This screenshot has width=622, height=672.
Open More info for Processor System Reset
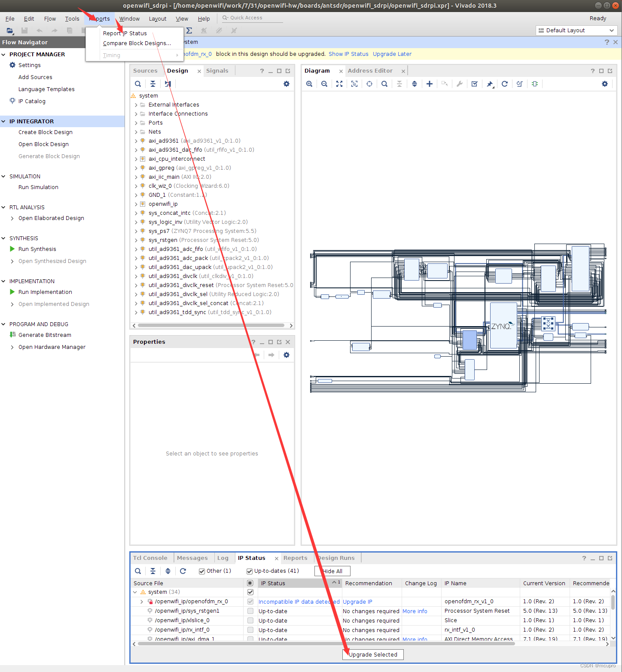[415, 611]
